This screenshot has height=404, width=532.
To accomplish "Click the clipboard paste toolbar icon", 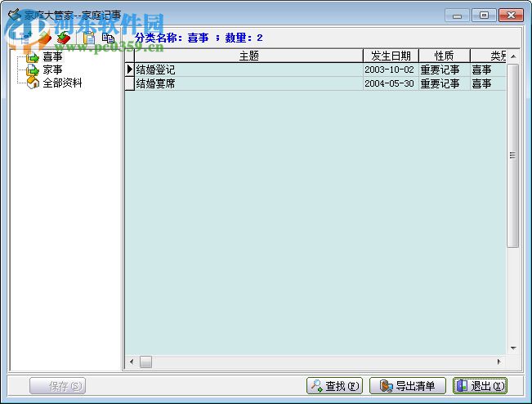I will coord(89,38).
